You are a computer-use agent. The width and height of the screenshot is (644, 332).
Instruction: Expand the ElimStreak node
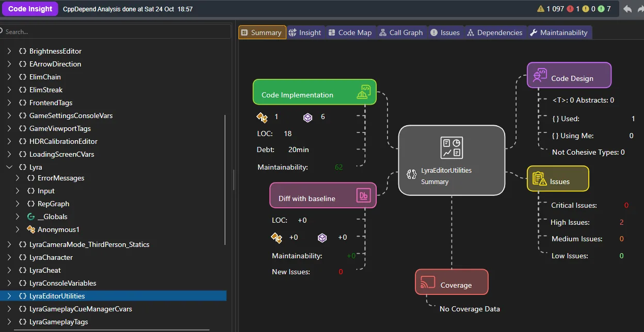9,90
